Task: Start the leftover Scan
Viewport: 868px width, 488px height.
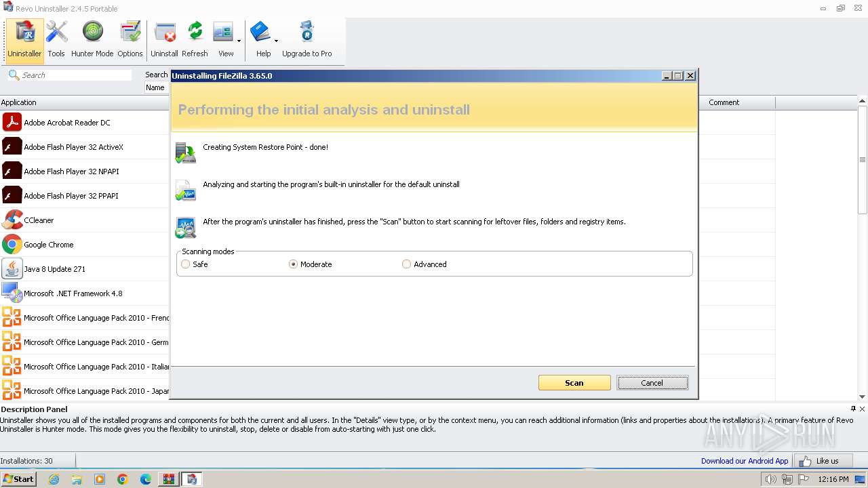Action: [x=574, y=383]
